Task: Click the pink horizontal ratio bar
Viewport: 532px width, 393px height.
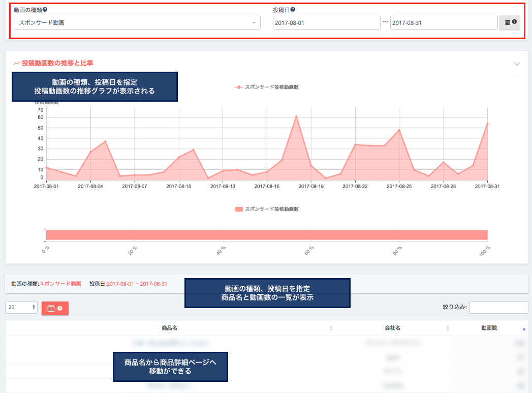Action: coord(267,234)
